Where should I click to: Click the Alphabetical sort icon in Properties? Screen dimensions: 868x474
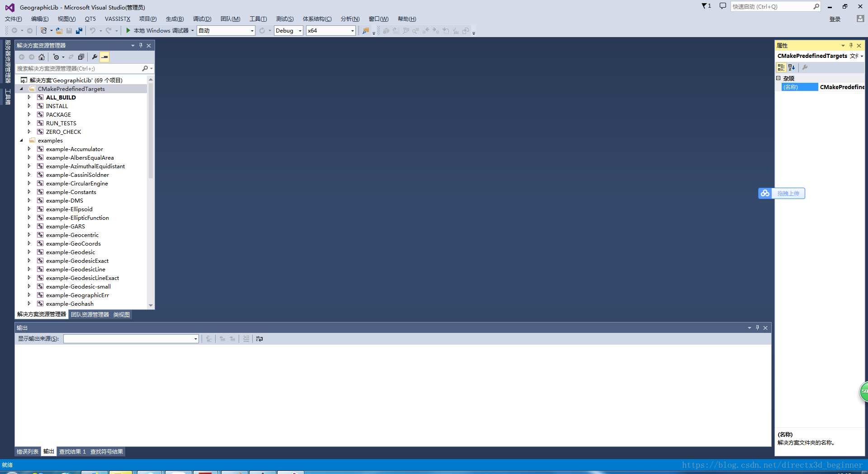[x=792, y=67]
